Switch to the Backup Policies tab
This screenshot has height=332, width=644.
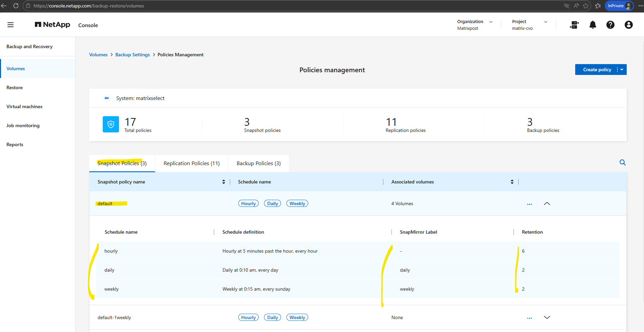pyautogui.click(x=259, y=163)
